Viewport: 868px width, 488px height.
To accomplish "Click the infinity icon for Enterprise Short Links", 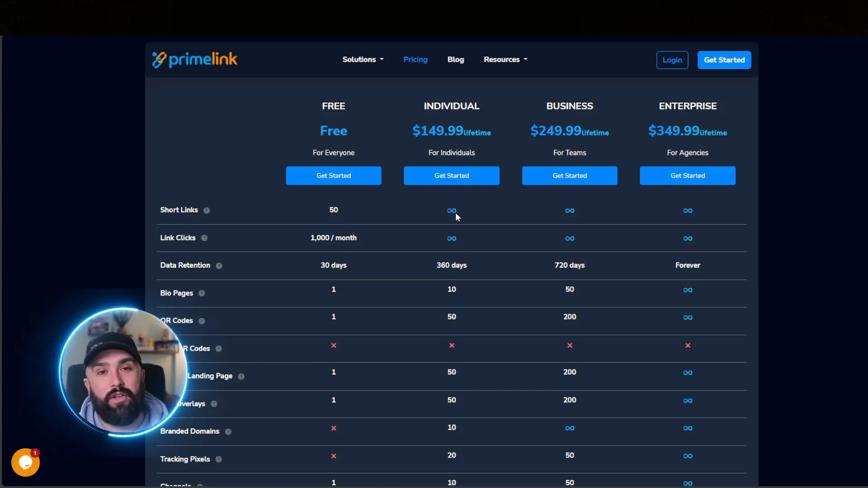I will (x=688, y=211).
